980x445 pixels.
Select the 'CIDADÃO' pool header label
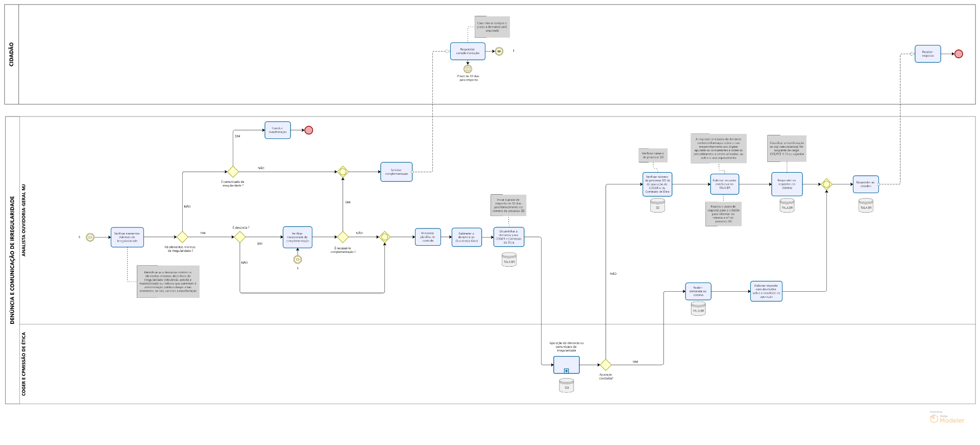[12, 55]
